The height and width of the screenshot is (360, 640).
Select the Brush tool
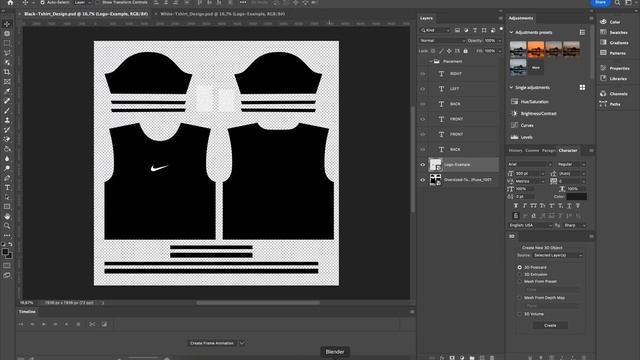(7, 111)
